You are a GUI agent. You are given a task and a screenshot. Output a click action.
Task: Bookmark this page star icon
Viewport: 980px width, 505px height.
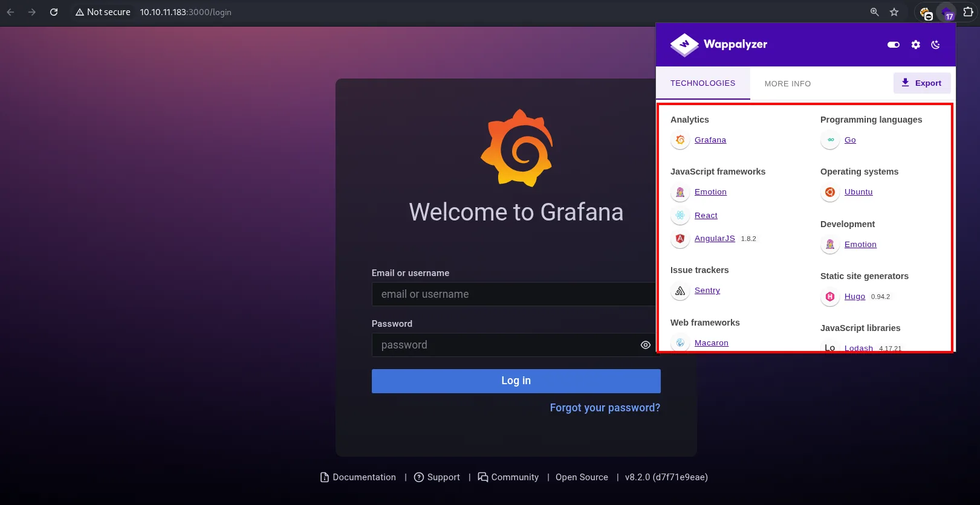pyautogui.click(x=894, y=12)
